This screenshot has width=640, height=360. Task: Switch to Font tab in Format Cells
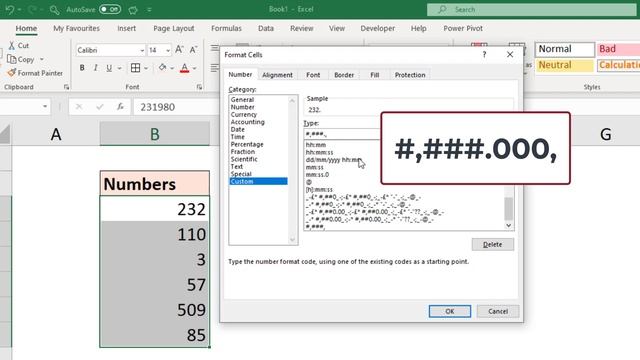(x=313, y=75)
